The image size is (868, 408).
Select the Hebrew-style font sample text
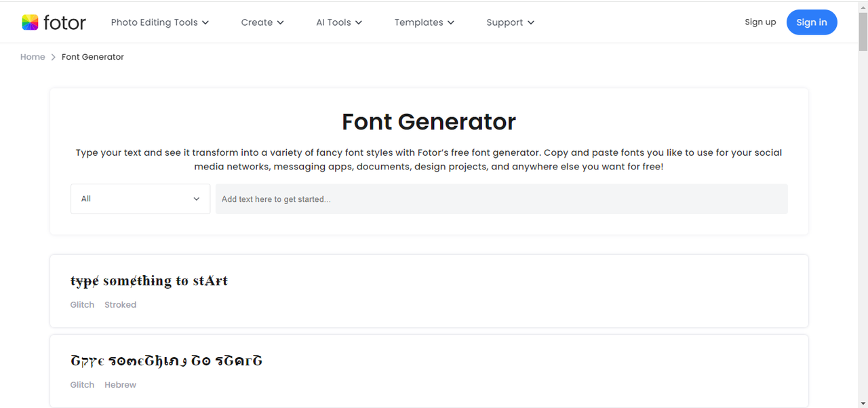[166, 361]
